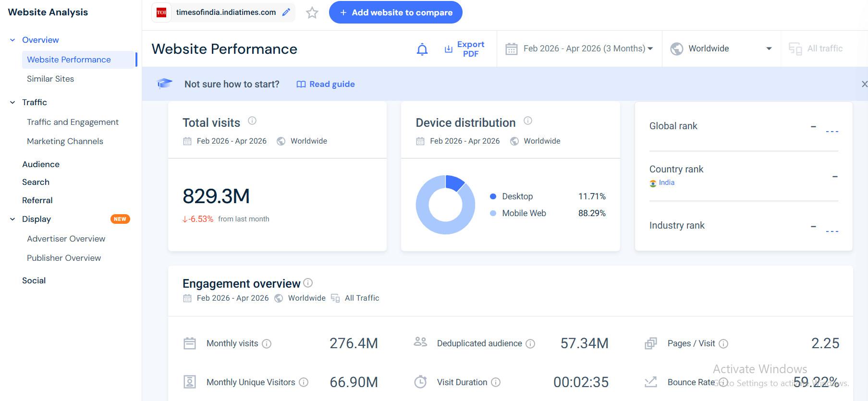This screenshot has width=868, height=401.
Task: Click the 00:02:35 visit duration value
Action: [581, 382]
